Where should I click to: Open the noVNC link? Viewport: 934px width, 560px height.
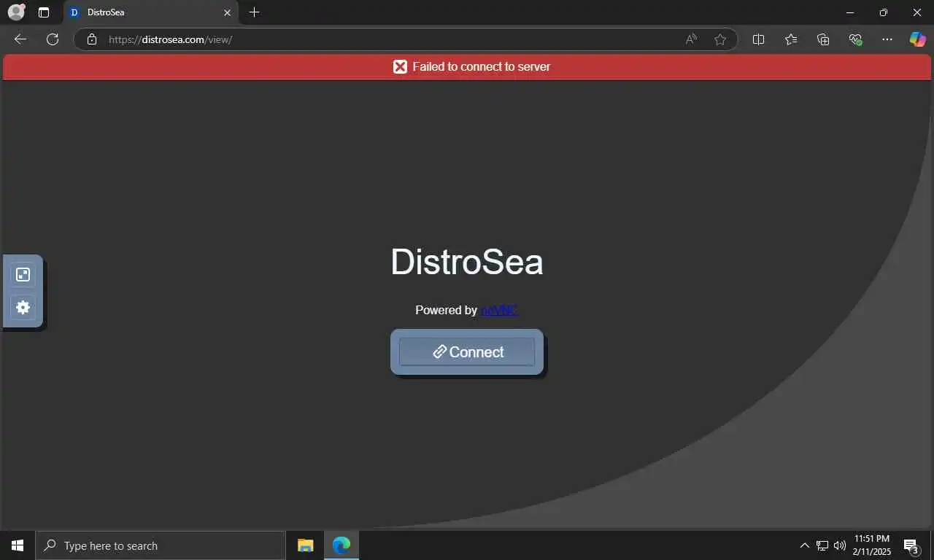[x=499, y=310]
